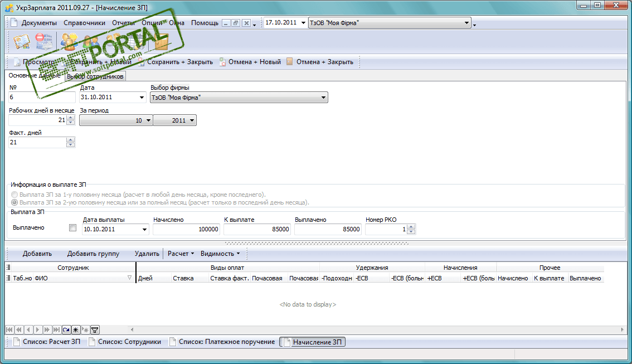The width and height of the screenshot is (632, 364).
Task: Open the Справочники menu
Action: 84,22
